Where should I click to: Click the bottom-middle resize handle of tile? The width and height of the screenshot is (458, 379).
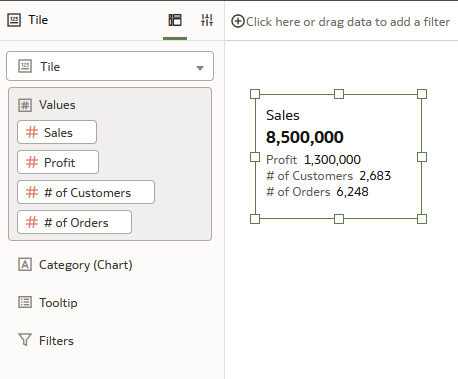pyautogui.click(x=339, y=219)
